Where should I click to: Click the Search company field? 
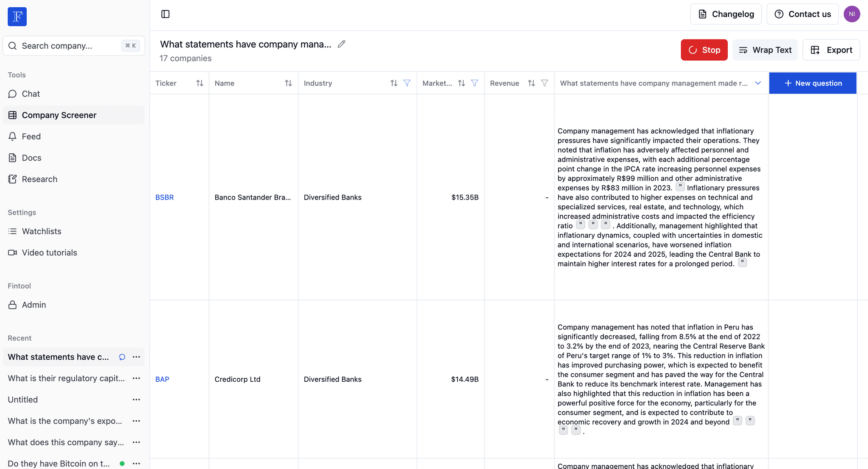click(74, 46)
